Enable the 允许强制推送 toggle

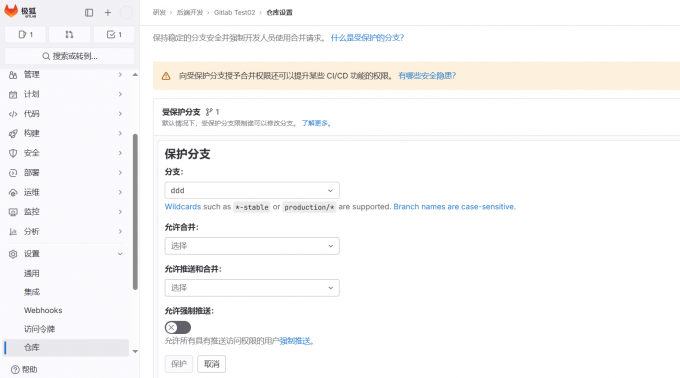(x=178, y=327)
